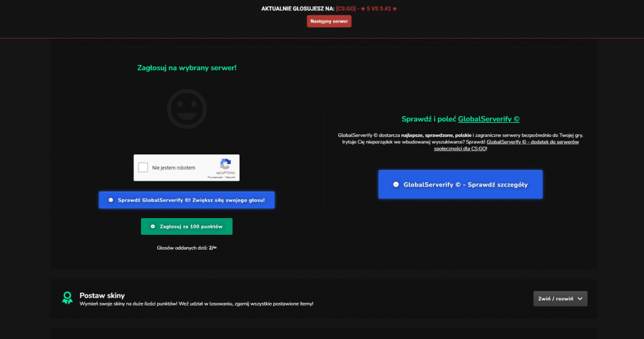Click the red "Następny serwer" button
Image resolution: width=644 pixels, height=339 pixels.
point(329,21)
